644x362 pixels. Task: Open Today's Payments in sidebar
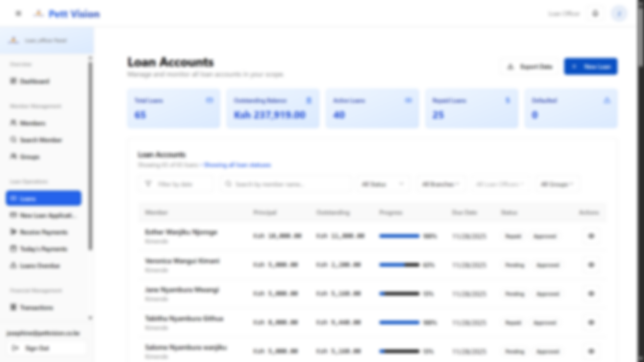click(x=44, y=249)
